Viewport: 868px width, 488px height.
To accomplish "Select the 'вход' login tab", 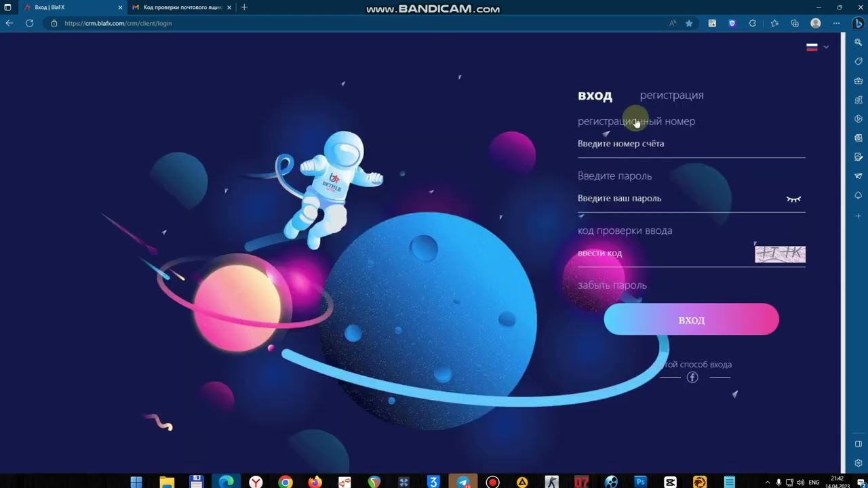I will click(595, 96).
